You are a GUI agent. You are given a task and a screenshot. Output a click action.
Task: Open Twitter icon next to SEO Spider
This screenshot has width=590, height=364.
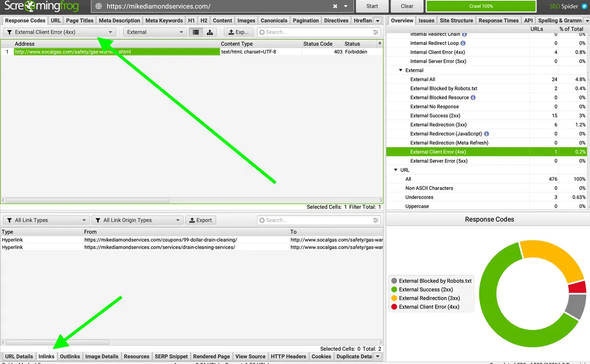pos(584,6)
